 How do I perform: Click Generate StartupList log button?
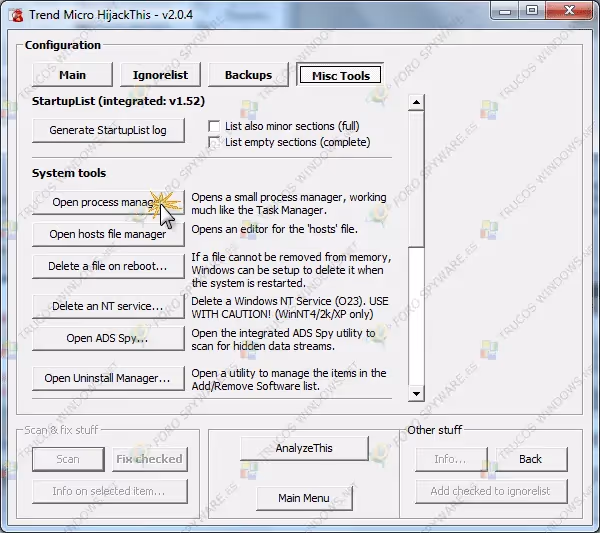click(108, 130)
